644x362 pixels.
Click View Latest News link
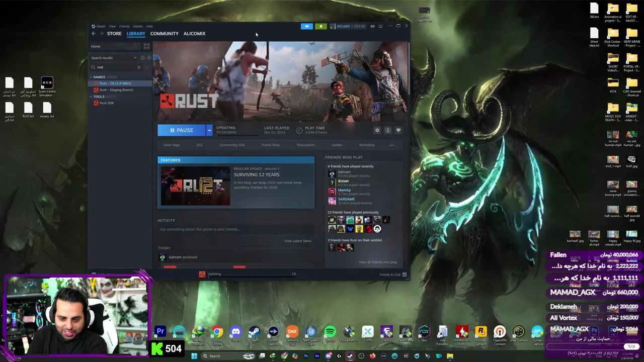[x=298, y=241]
